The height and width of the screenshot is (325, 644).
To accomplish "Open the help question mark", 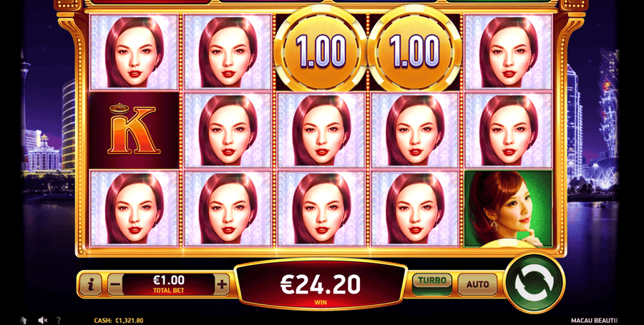I will pos(59,320).
